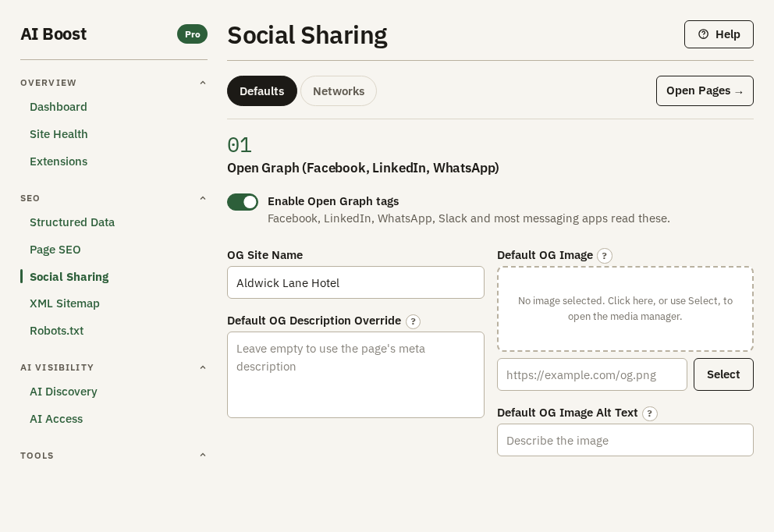Viewport: 774px width, 532px height.
Task: Open Dashboard from the sidebar
Action: [59, 107]
